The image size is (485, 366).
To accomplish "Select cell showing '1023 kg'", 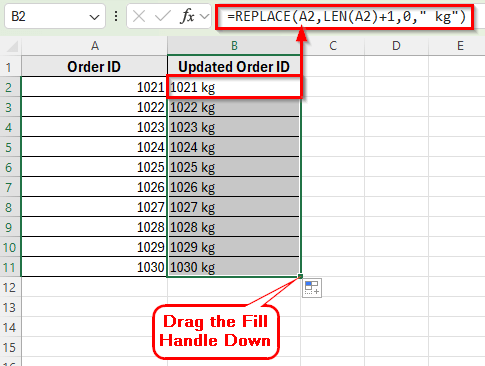I will (x=234, y=127).
